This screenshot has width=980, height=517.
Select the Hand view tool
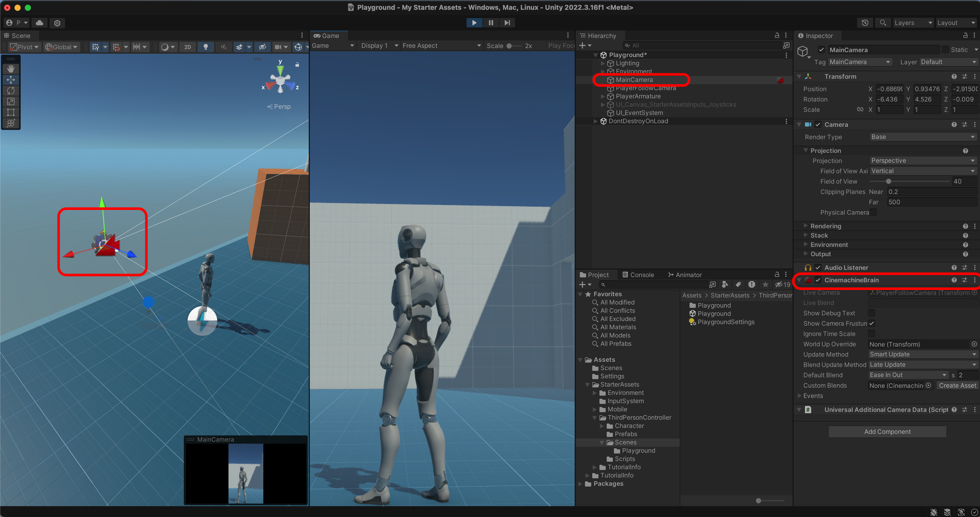11,68
